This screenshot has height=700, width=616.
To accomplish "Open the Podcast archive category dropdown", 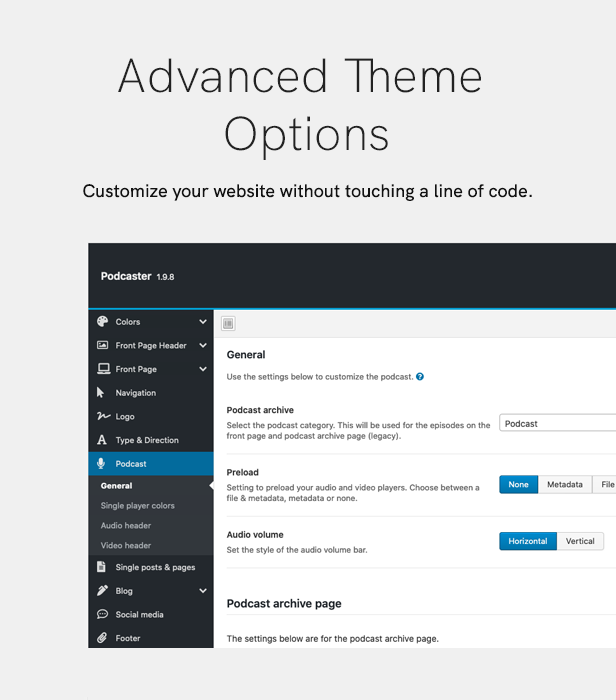I will [558, 423].
